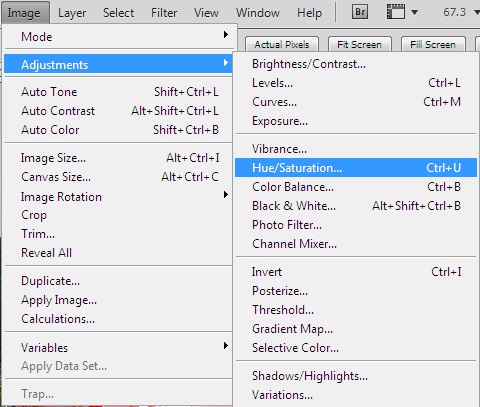The image size is (480, 407).
Task: Choose Posterize adjustment
Action: (356, 291)
